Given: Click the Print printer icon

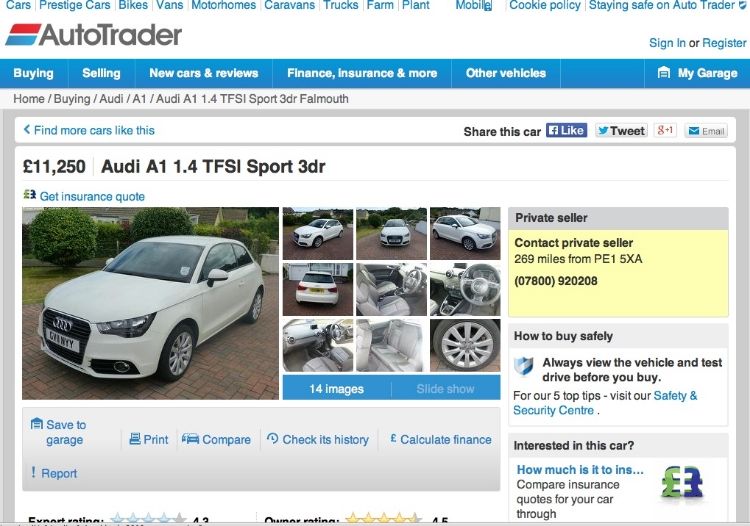Looking at the screenshot, I should click(135, 438).
